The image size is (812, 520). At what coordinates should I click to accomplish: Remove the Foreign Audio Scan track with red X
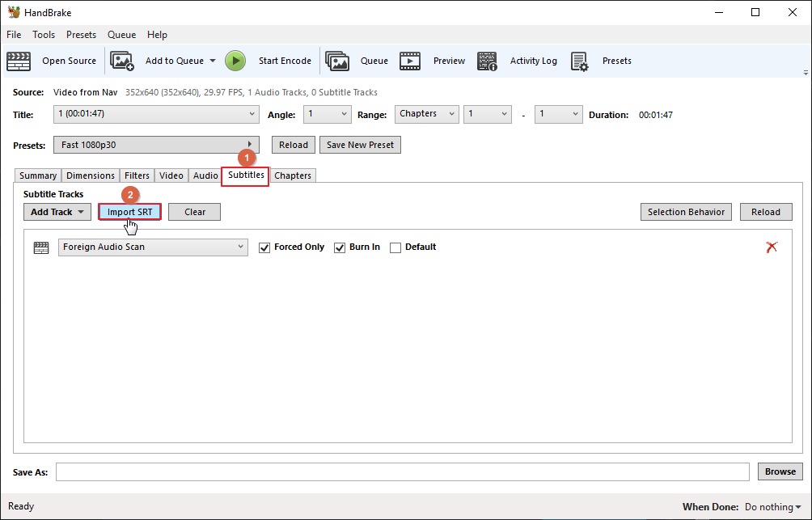click(772, 247)
